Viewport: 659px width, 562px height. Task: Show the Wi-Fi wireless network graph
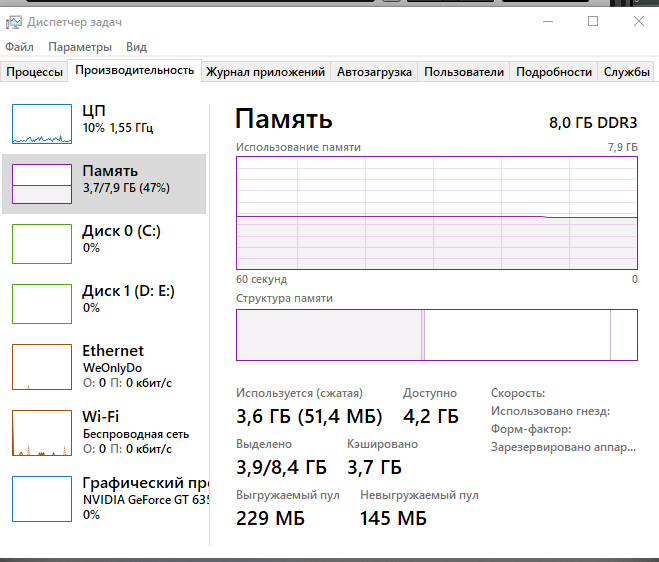click(43, 432)
